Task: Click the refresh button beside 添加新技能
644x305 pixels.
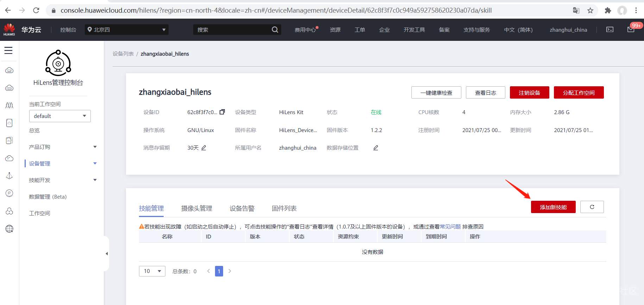Action: pos(592,207)
